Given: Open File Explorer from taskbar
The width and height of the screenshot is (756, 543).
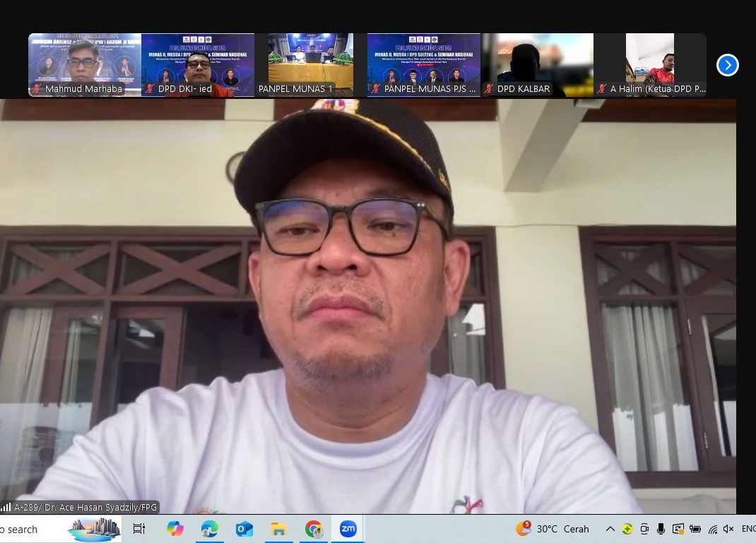Looking at the screenshot, I should 278,529.
